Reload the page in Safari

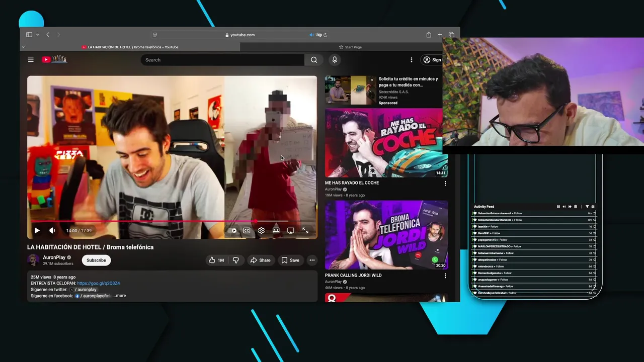pos(326,35)
